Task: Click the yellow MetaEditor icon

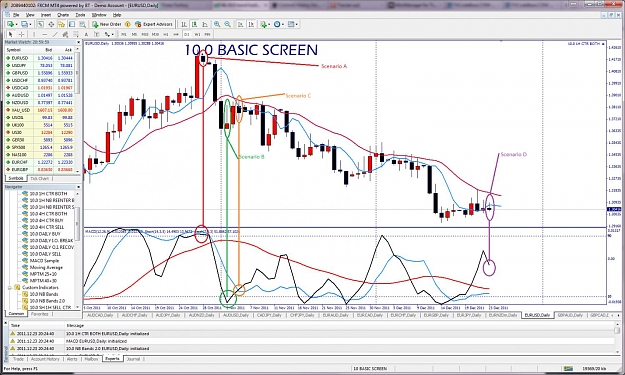Action: [x=128, y=24]
